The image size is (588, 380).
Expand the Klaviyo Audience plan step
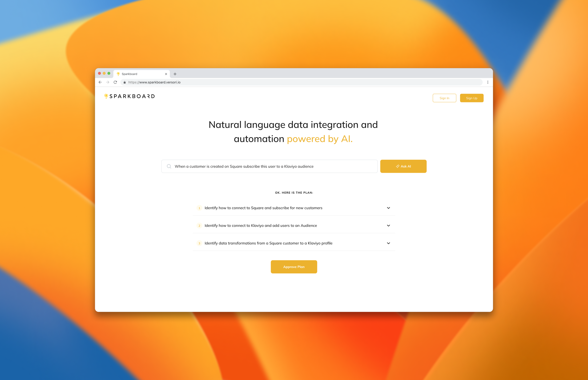[388, 226]
